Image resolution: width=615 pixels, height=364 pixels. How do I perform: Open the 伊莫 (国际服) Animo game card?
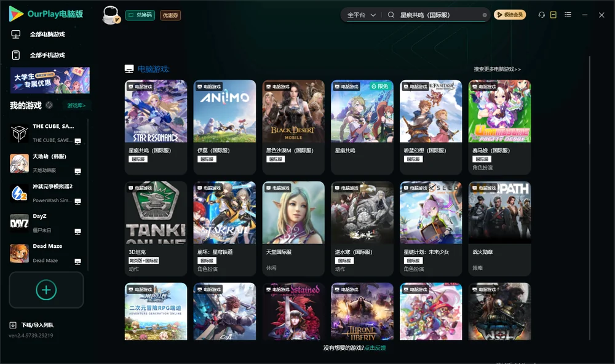[x=224, y=127]
